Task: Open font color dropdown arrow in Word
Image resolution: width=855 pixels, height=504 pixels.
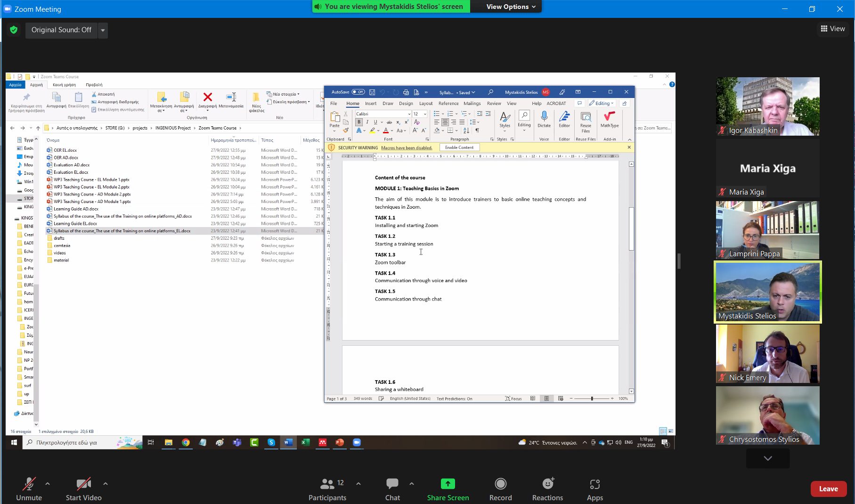Action: click(392, 130)
